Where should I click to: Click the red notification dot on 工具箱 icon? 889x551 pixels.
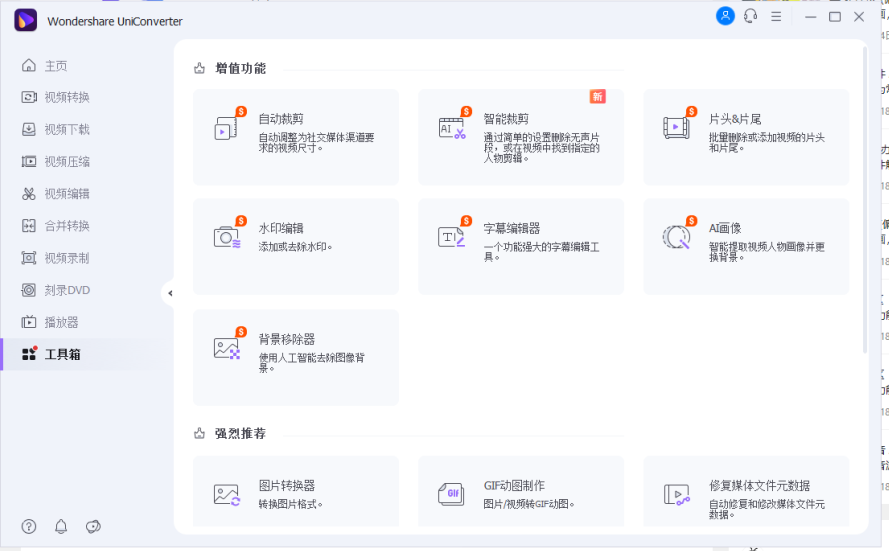click(x=35, y=349)
